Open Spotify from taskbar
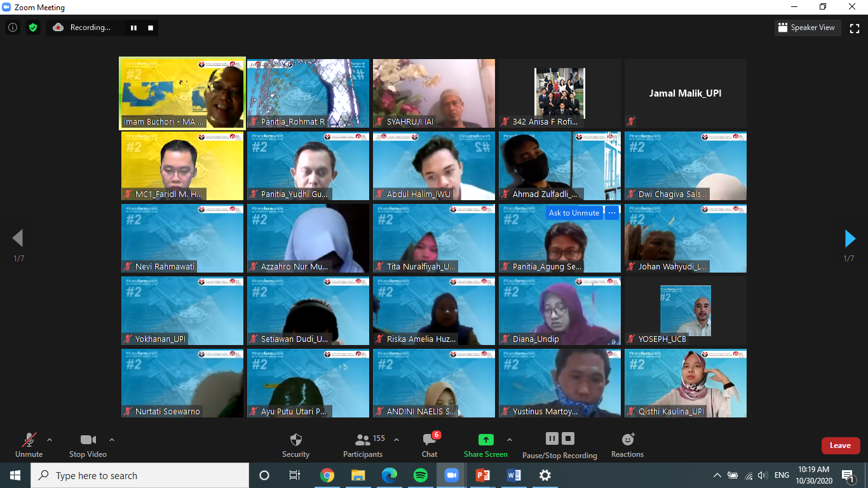Viewport: 868px width, 488px height. click(x=421, y=475)
